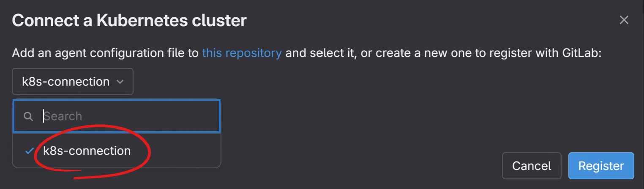The image size is (644, 189).
Task: Select the k8s-connection option in the list
Action: pos(87,151)
